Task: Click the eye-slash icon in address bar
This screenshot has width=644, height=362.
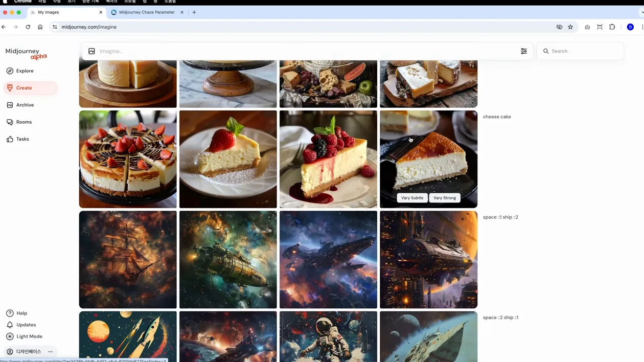Action: click(559, 27)
